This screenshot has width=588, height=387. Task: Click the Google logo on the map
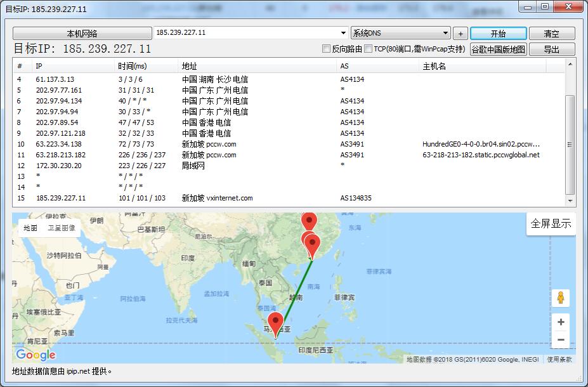pos(36,355)
